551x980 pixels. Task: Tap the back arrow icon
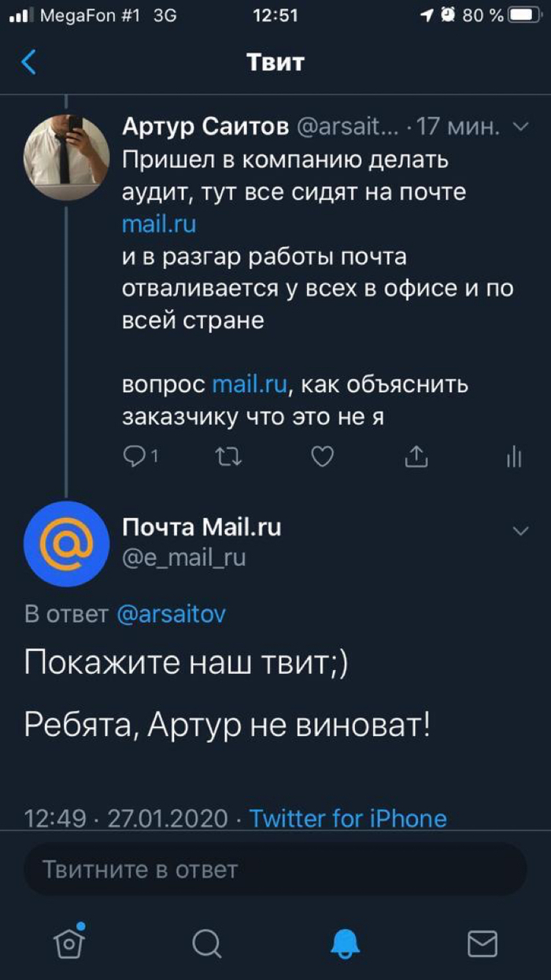[29, 62]
